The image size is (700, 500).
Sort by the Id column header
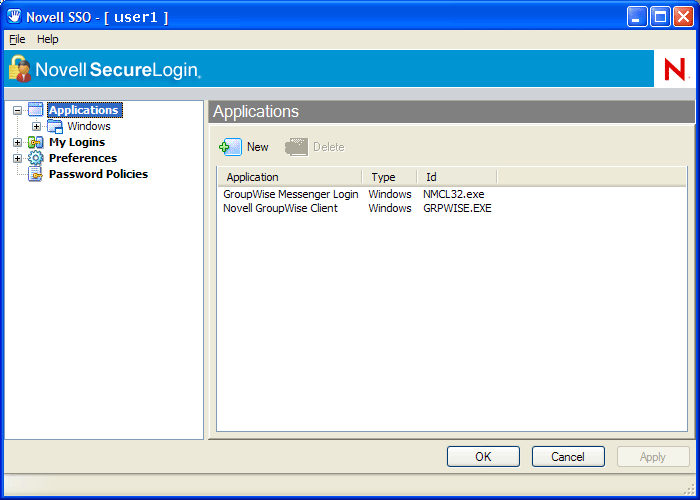457,177
